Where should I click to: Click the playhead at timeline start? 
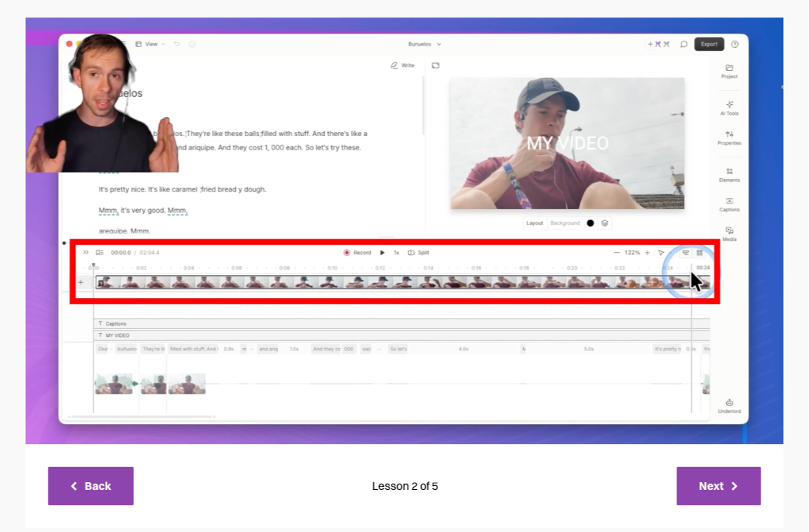(x=93, y=265)
